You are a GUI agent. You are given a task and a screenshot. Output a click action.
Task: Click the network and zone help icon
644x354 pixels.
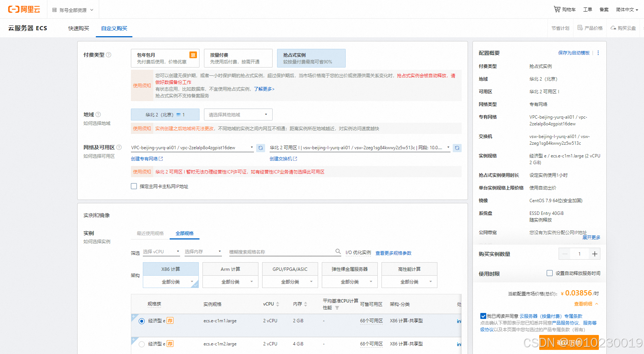[119, 147]
